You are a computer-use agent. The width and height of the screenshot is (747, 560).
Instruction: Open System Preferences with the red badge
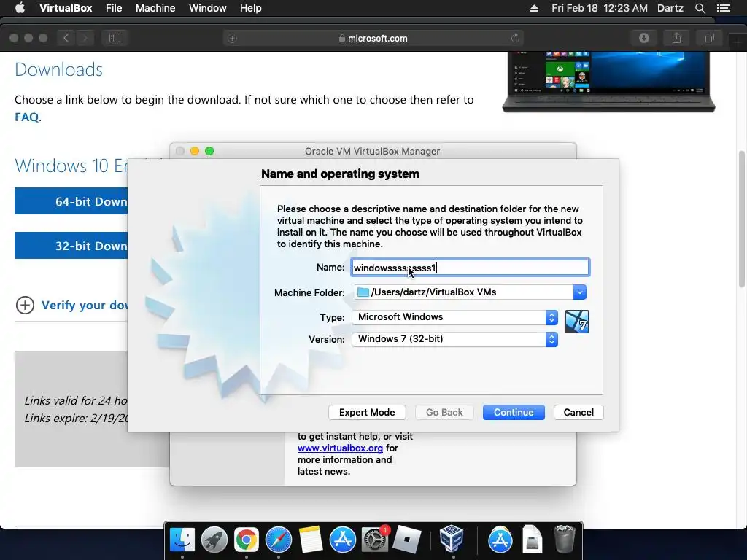tap(375, 540)
